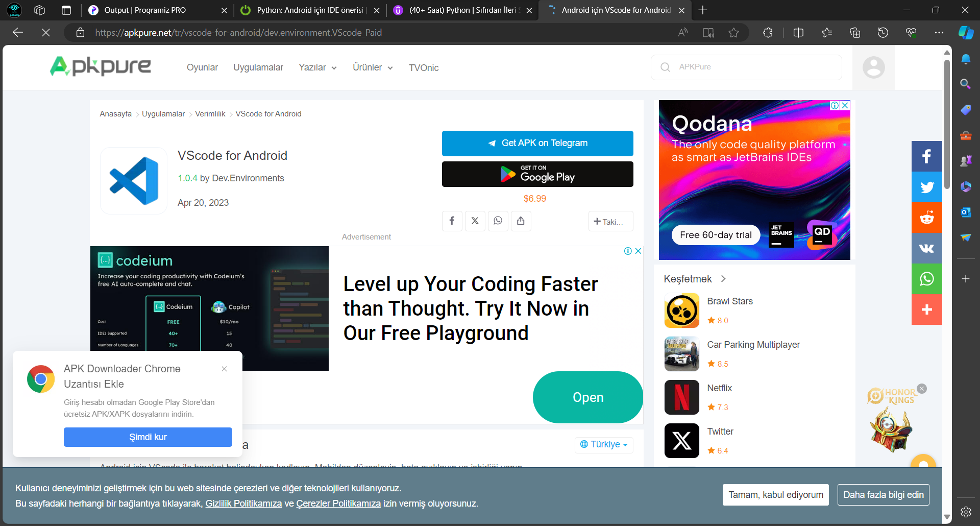This screenshot has height=526, width=980.
Task: Click the Şimdi kur button
Action: click(x=148, y=437)
